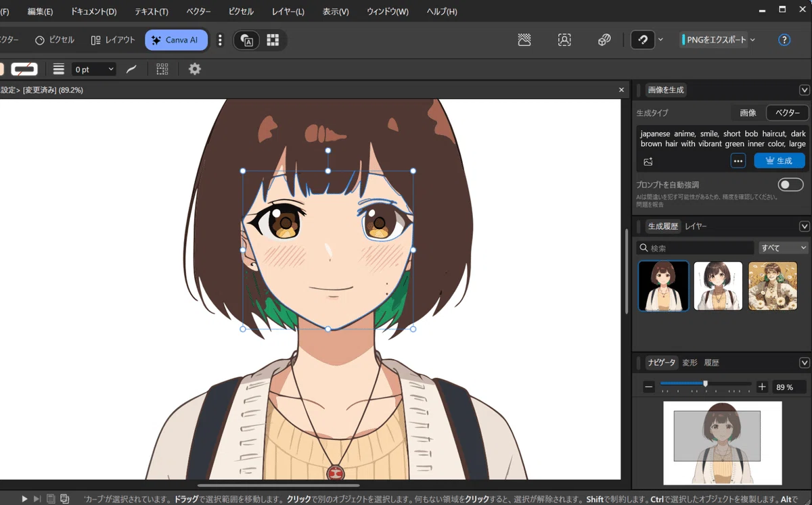Toggle プロンプトを自動強調 switch
The height and width of the screenshot is (505, 812).
791,185
